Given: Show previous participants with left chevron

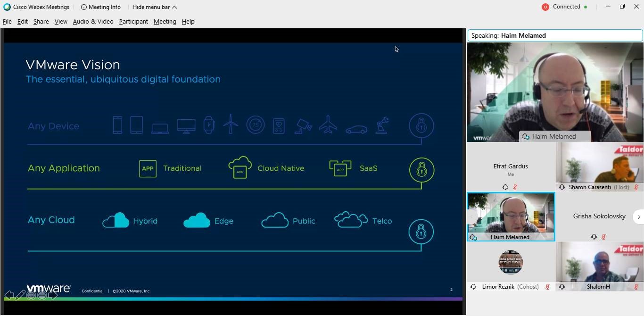Looking at the screenshot, I should [471, 217].
